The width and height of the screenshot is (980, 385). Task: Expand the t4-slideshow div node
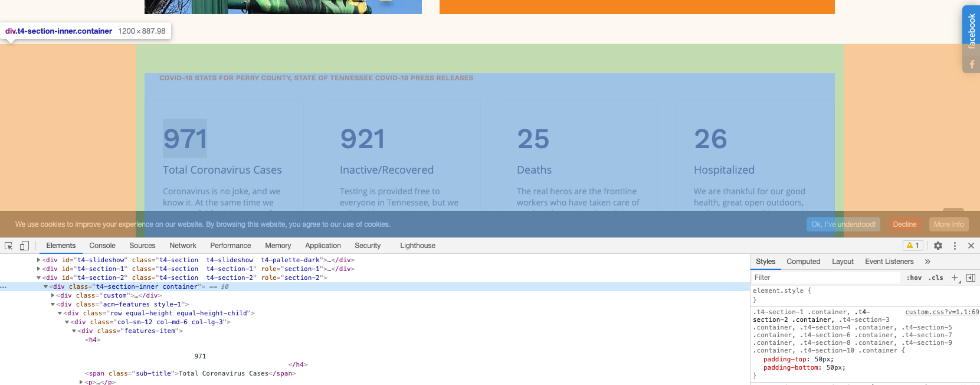(x=39, y=260)
